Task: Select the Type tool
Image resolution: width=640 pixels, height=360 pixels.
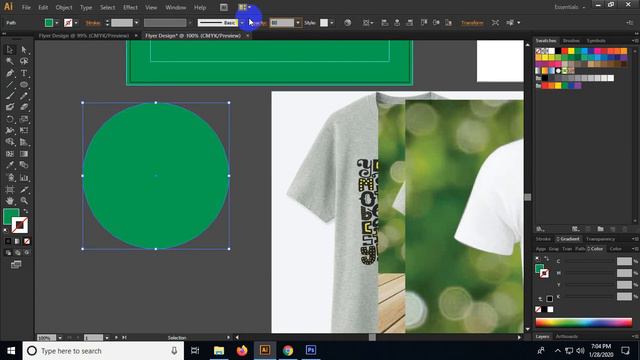Action: (x=24, y=73)
